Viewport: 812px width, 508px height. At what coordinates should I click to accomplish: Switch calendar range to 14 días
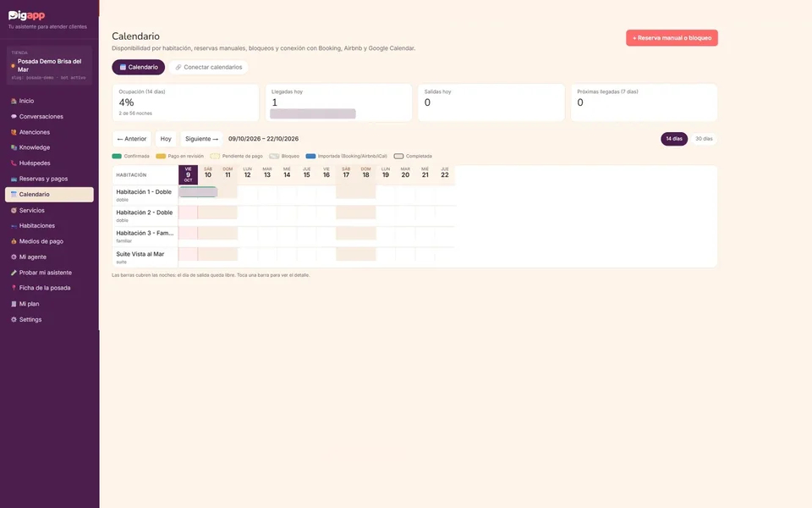(674, 139)
